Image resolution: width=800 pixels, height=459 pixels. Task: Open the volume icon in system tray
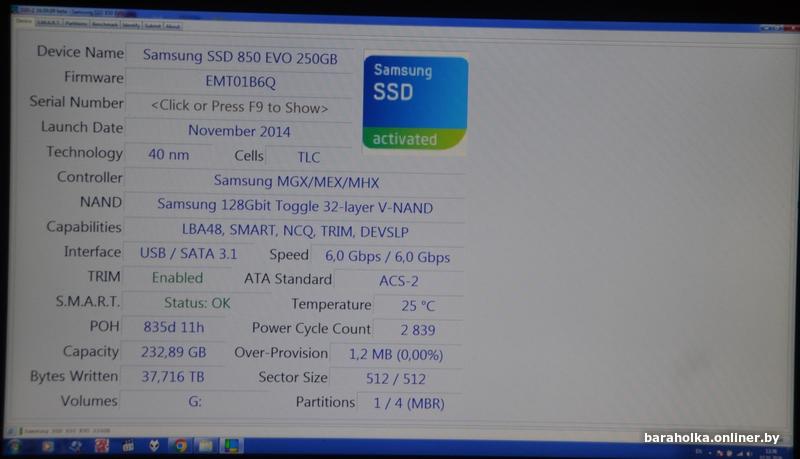click(x=748, y=453)
